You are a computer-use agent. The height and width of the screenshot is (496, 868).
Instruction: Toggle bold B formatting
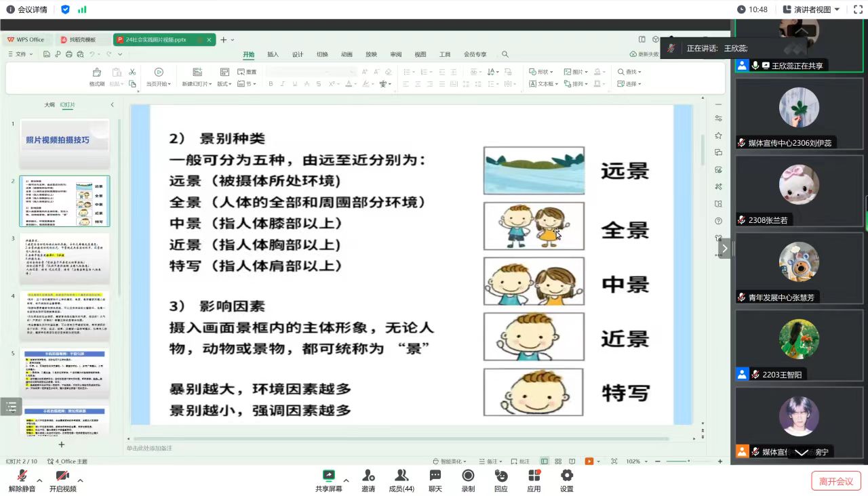tap(271, 84)
